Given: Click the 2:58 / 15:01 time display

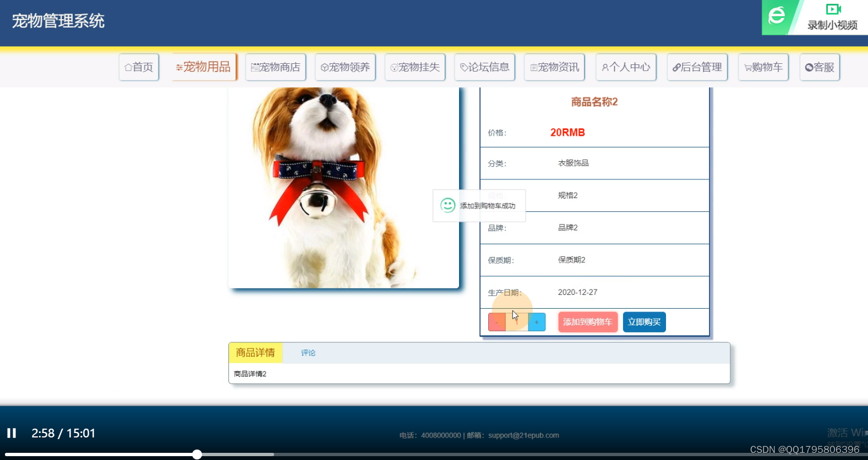Looking at the screenshot, I should (x=63, y=433).
